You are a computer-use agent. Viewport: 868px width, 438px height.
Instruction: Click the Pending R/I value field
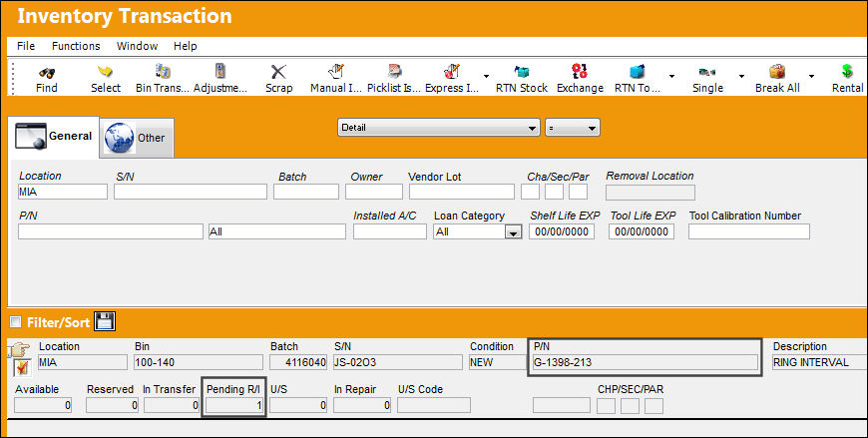pos(234,405)
